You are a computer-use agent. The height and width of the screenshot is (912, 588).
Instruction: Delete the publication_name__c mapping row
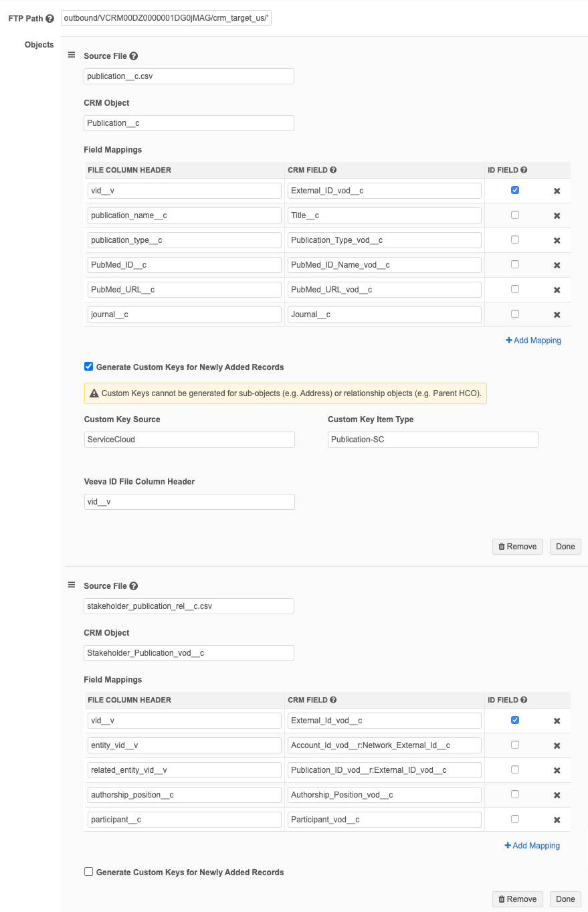557,216
